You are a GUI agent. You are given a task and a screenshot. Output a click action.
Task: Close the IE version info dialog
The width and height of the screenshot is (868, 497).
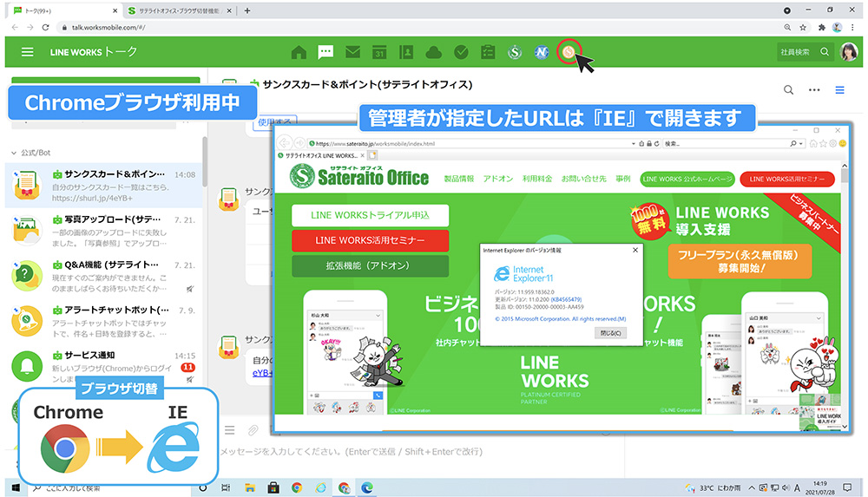[635, 250]
